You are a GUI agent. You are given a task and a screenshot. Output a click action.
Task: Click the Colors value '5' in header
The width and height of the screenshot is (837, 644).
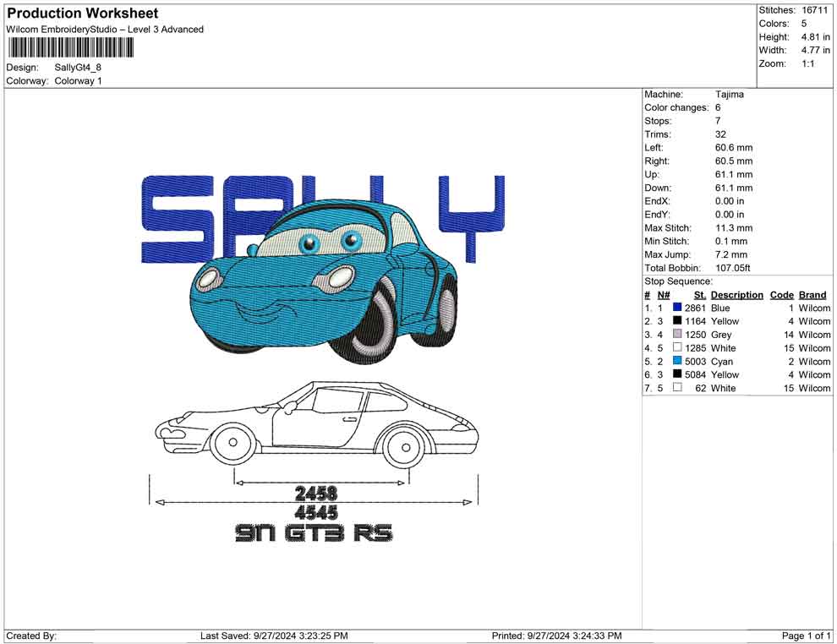point(804,24)
